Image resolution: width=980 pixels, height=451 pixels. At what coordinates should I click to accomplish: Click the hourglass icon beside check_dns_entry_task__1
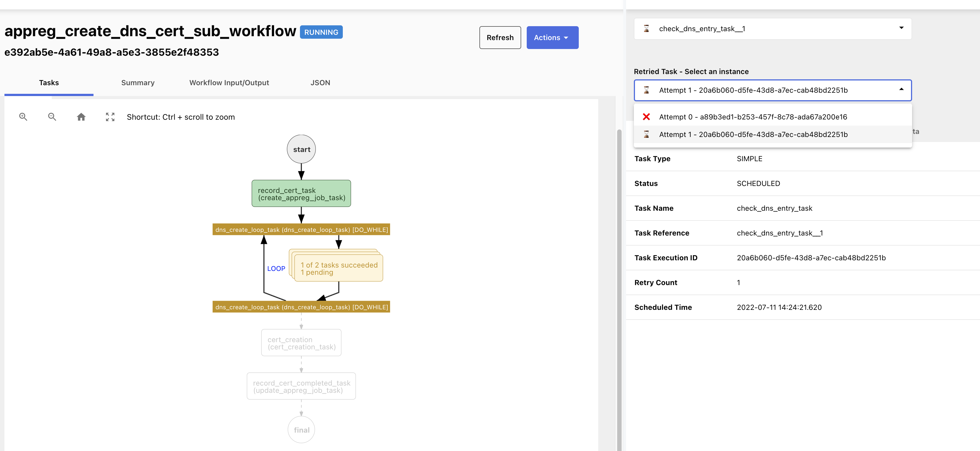tap(646, 29)
